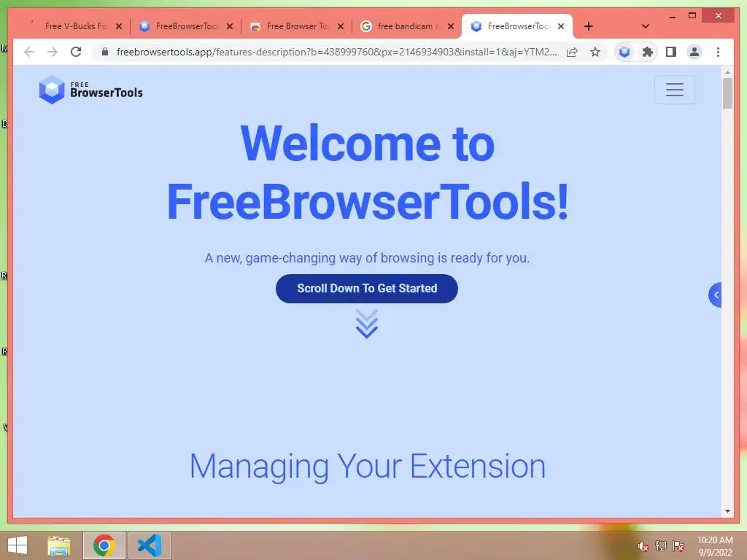This screenshot has width=747, height=560.
Task: View site security lock info
Action: click(105, 52)
